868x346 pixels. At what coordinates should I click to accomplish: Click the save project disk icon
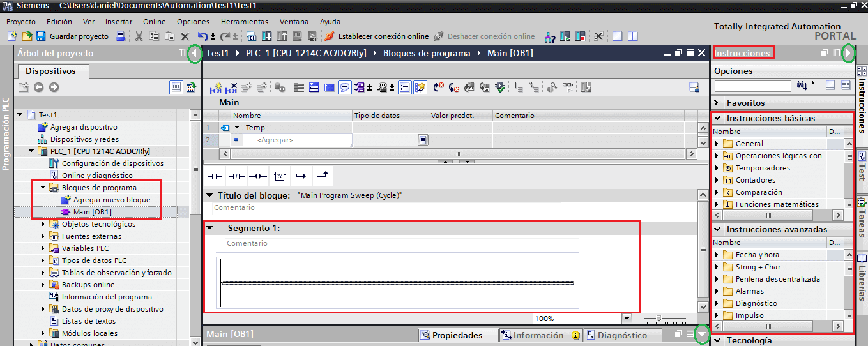41,36
